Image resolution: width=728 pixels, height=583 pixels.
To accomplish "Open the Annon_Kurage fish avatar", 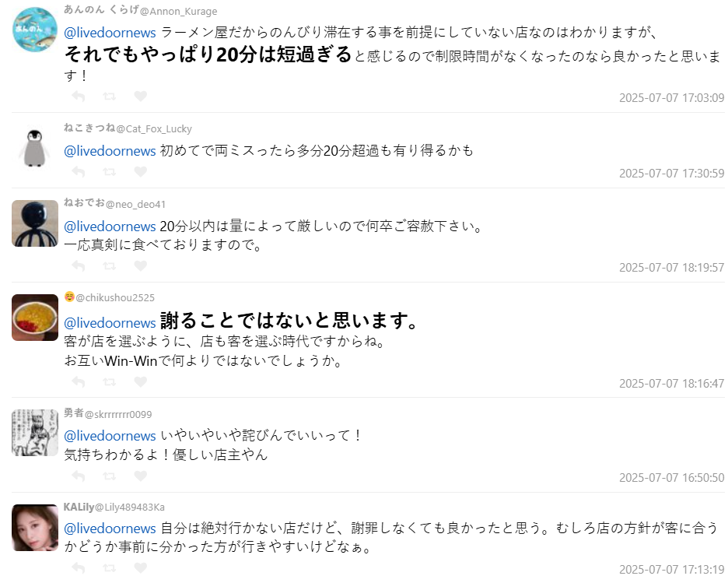I will (35, 29).
